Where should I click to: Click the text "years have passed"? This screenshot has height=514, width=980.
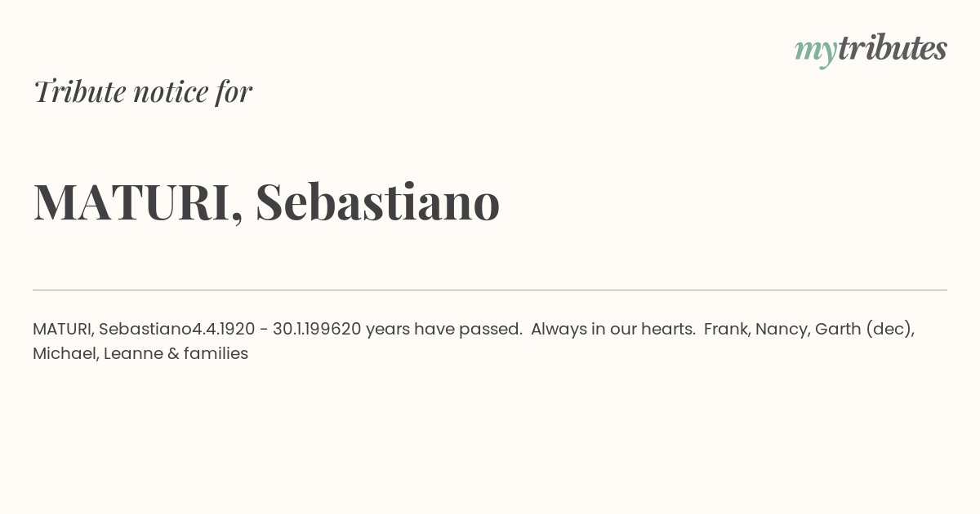point(443,330)
